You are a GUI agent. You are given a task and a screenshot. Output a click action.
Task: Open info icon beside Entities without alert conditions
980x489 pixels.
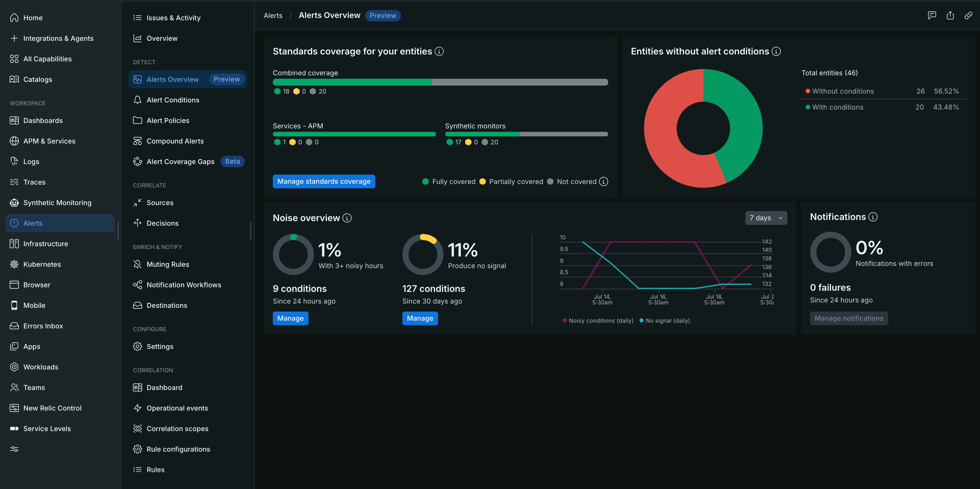click(x=776, y=51)
